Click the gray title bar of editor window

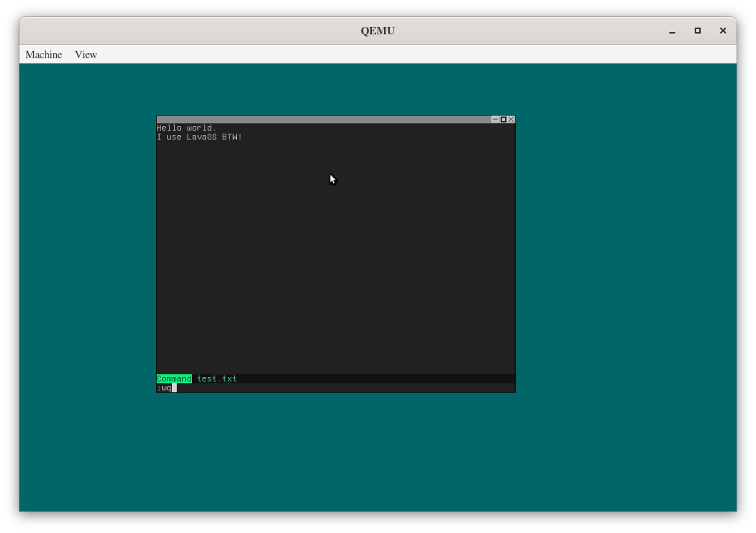[323, 119]
